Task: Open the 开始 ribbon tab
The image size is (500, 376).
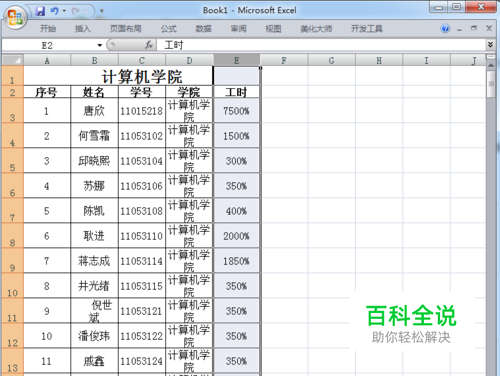Action: pos(48,29)
